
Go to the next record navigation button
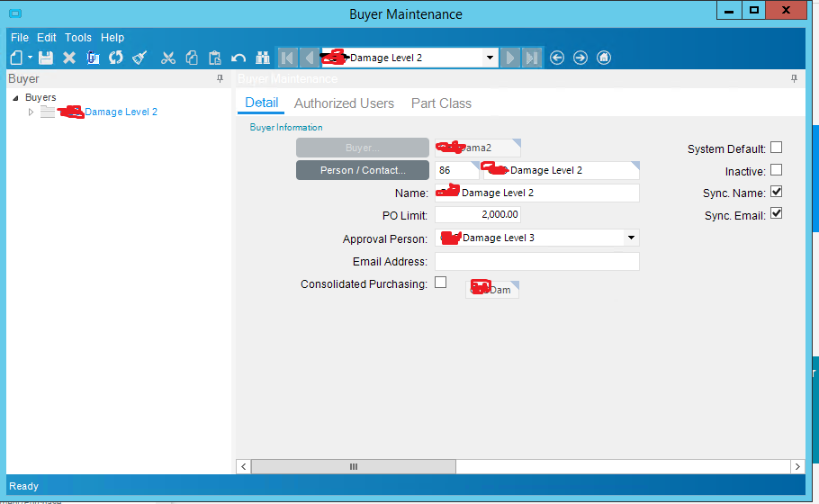[509, 58]
